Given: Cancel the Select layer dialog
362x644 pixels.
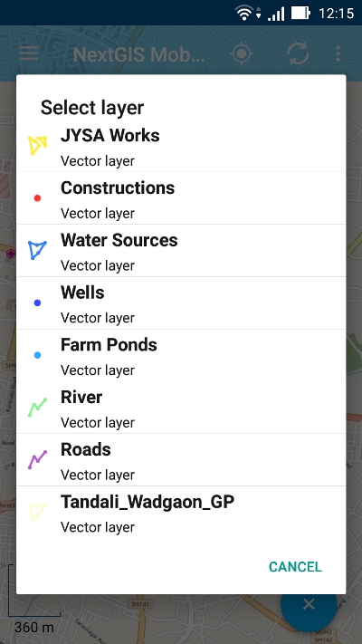Looking at the screenshot, I should pos(295,567).
